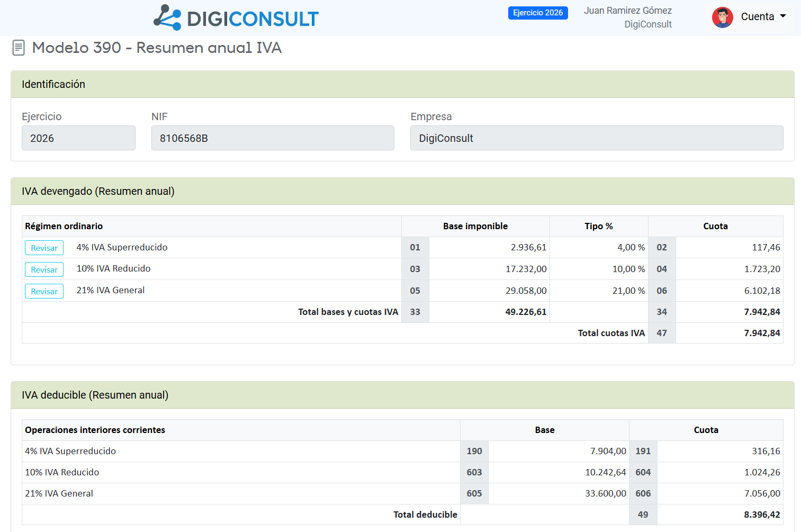Click the Ejercicio field showing 2026
Screen dimensions: 801x532
coord(78,138)
